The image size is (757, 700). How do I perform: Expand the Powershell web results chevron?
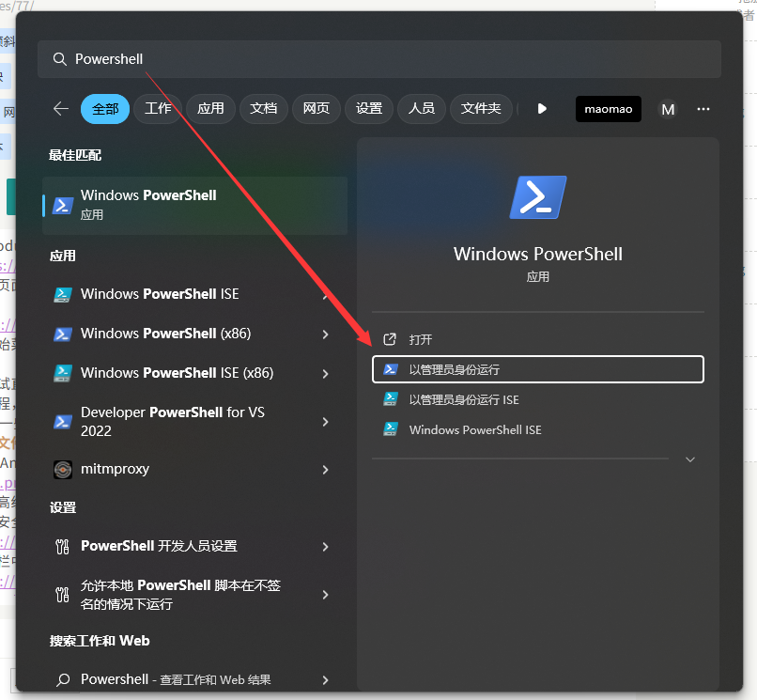[325, 680]
